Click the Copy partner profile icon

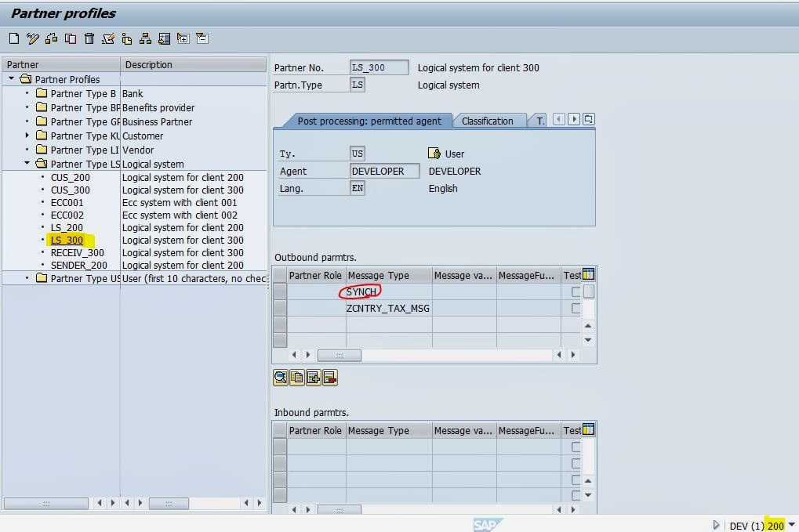(70, 38)
